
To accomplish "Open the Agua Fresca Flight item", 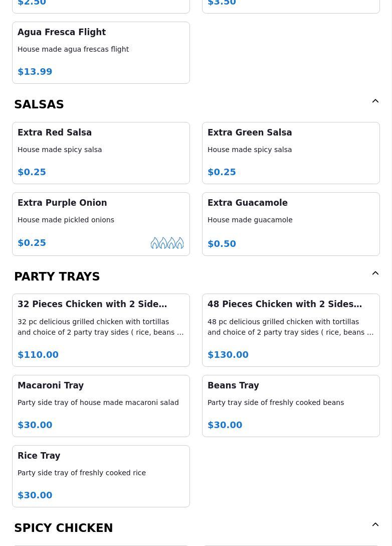I will coord(101,52).
